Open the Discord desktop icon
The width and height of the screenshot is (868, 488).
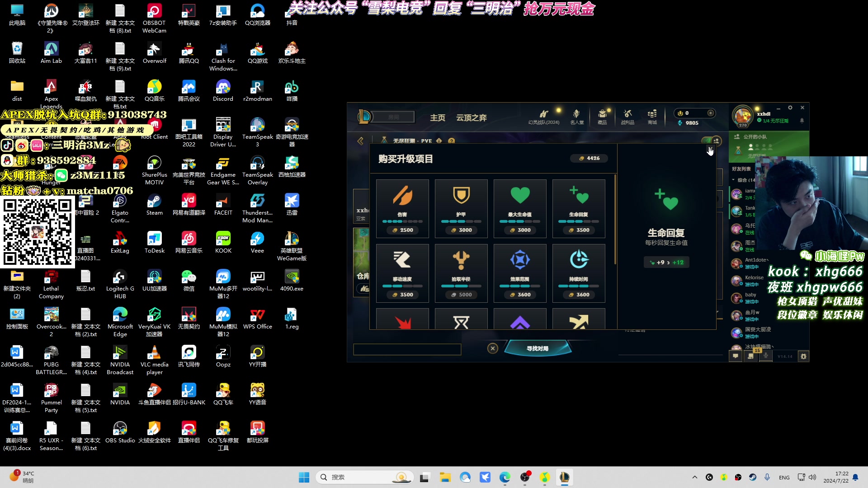(223, 91)
